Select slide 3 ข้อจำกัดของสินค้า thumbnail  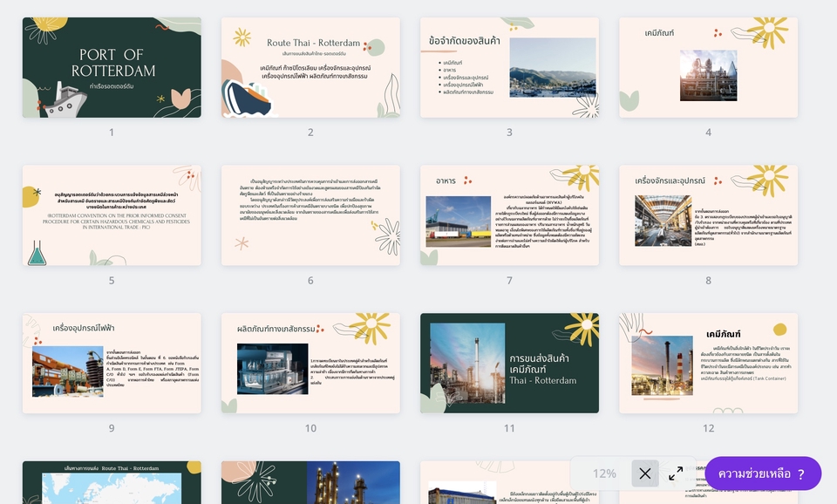point(509,67)
